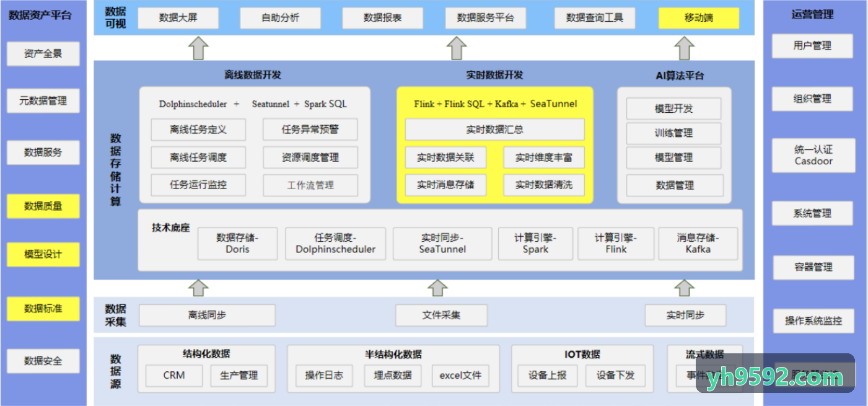The height and width of the screenshot is (406, 868).
Task: Open the 离线任务调度 box
Action: (198, 157)
